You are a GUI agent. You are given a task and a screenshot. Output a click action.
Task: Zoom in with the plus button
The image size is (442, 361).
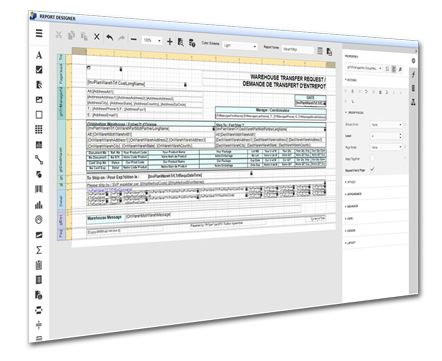(170, 42)
